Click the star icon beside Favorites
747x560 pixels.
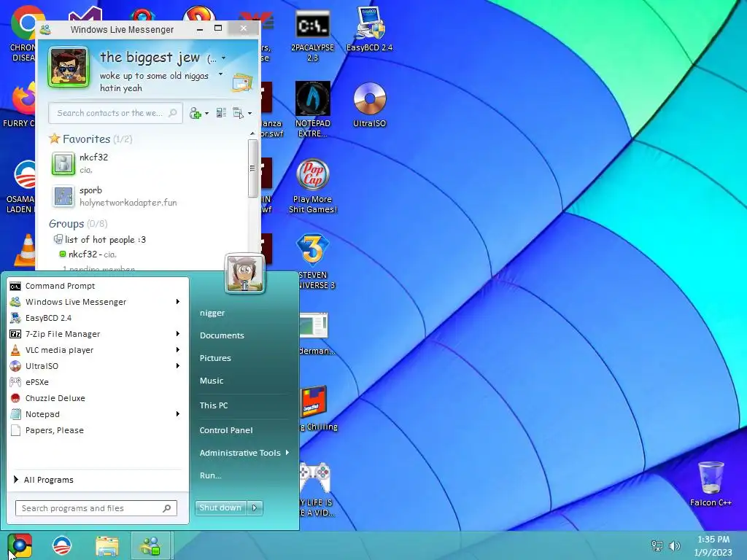point(54,139)
